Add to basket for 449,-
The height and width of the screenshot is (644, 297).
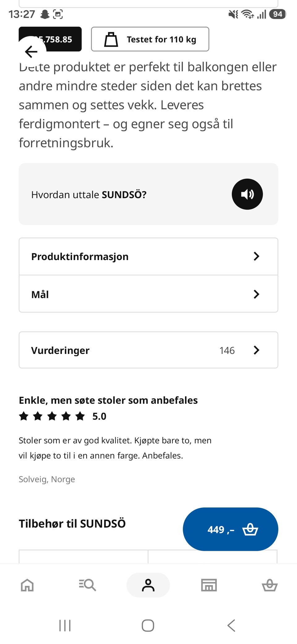pos(230,529)
